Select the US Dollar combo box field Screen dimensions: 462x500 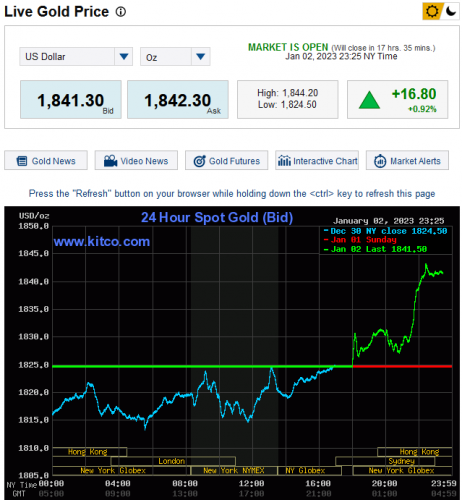point(76,57)
